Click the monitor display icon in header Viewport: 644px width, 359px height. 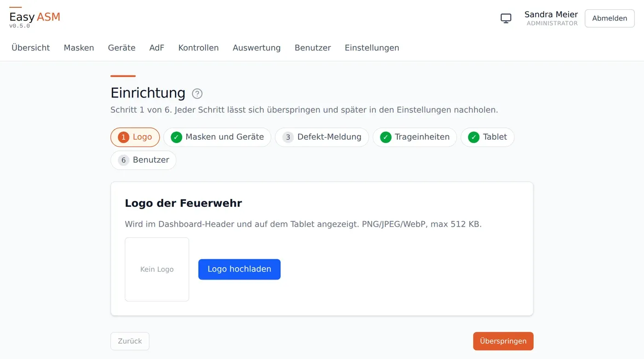click(506, 18)
